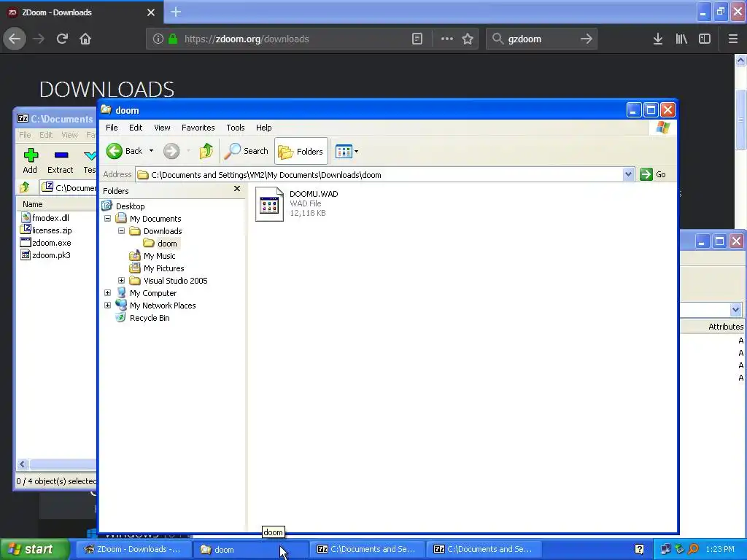Screen dimensions: 747x560
Task: Open the Tools menu
Action: 236,128
